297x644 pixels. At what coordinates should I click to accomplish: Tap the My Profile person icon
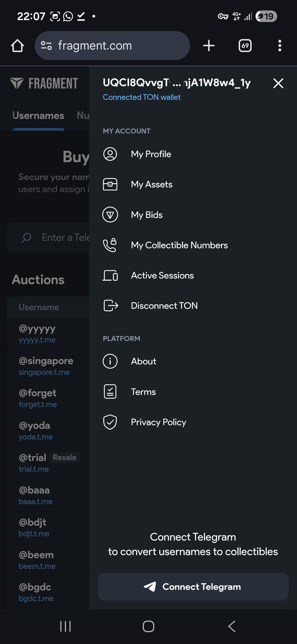tap(110, 154)
